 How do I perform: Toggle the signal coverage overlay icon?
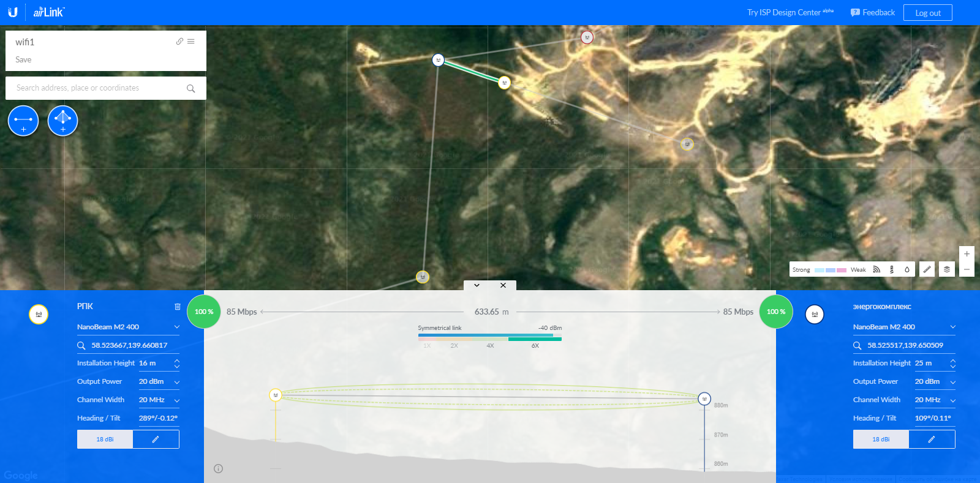876,269
